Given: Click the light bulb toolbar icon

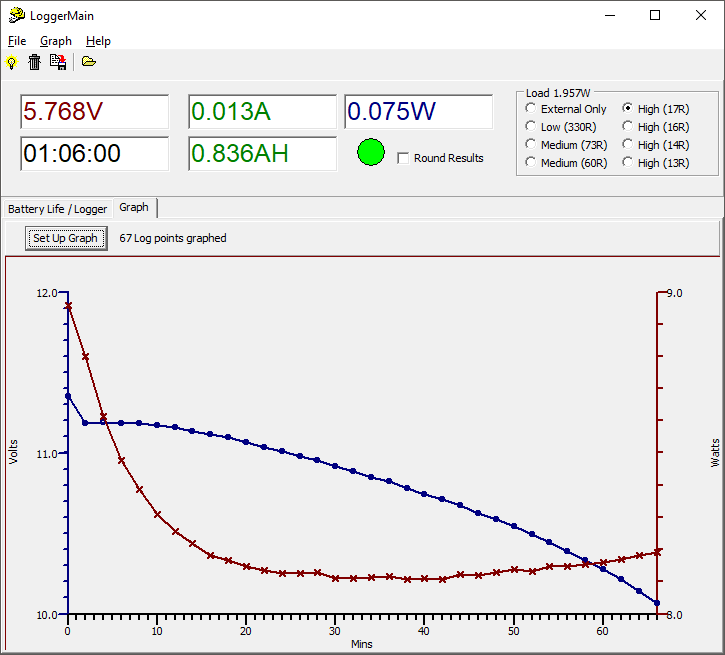Looking at the screenshot, I should (12, 62).
